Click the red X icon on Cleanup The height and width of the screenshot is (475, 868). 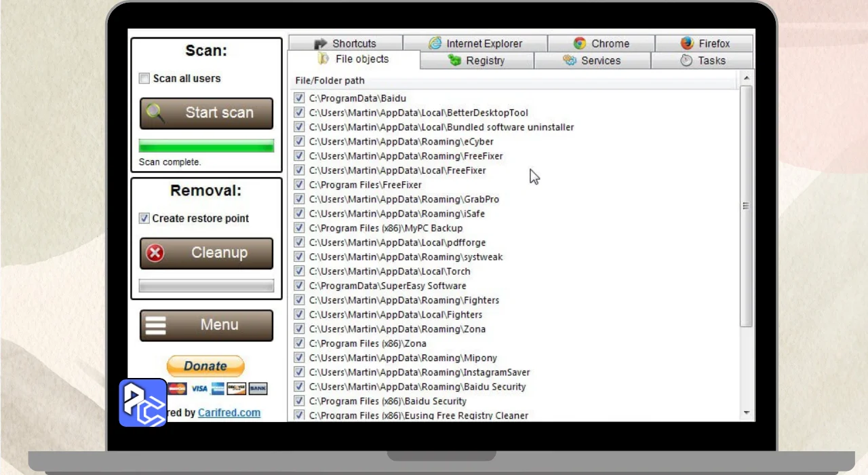point(155,253)
